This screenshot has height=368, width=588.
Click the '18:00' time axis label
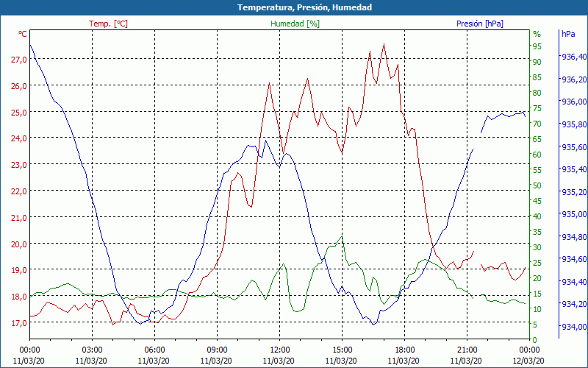click(x=405, y=350)
